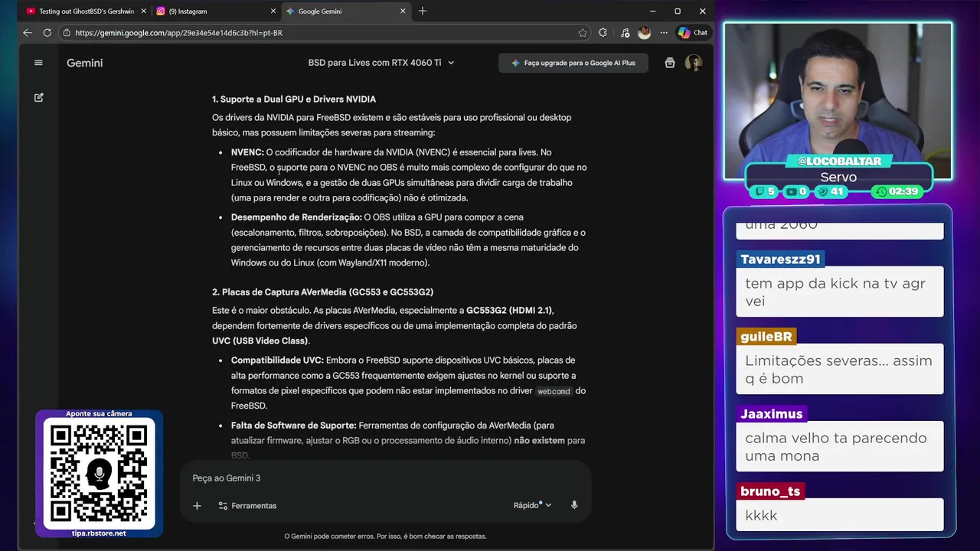
Task: Click the upgrade to Google AI Plus button
Action: [x=573, y=63]
